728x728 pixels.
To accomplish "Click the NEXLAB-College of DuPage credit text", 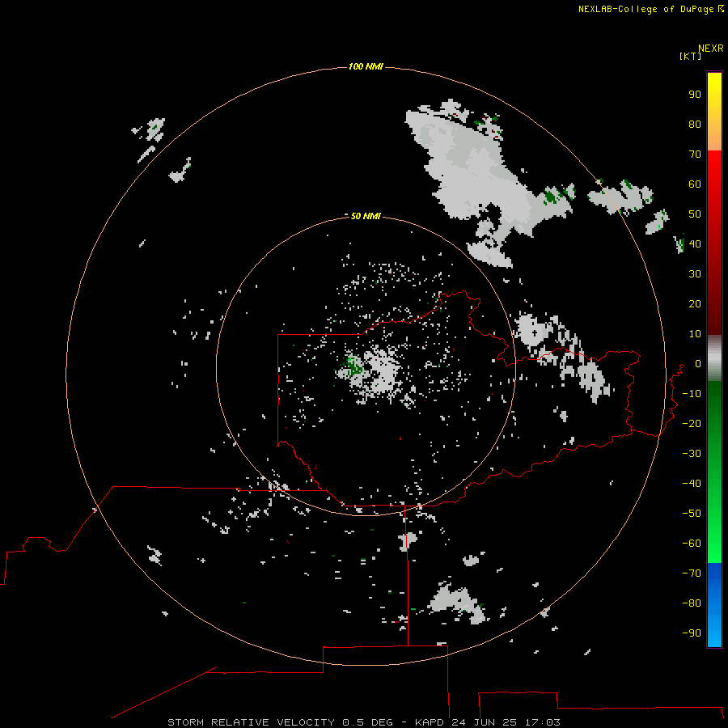I will tap(650, 9).
